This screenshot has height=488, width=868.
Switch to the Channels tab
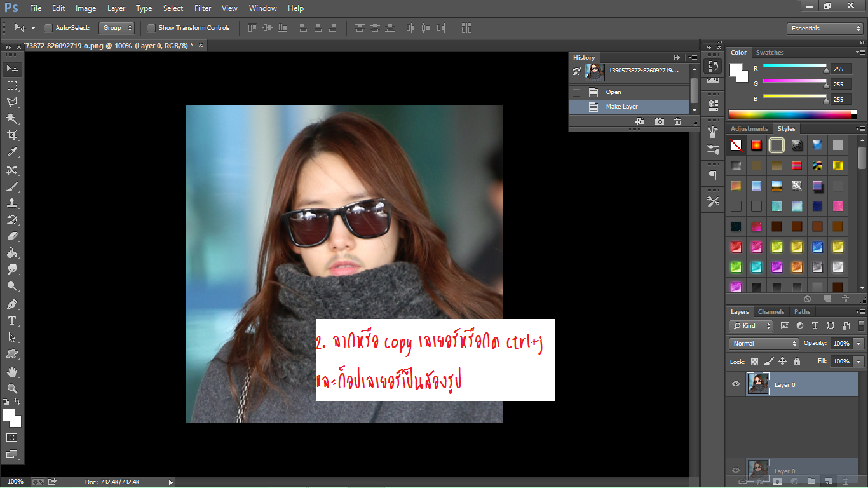[771, 312]
